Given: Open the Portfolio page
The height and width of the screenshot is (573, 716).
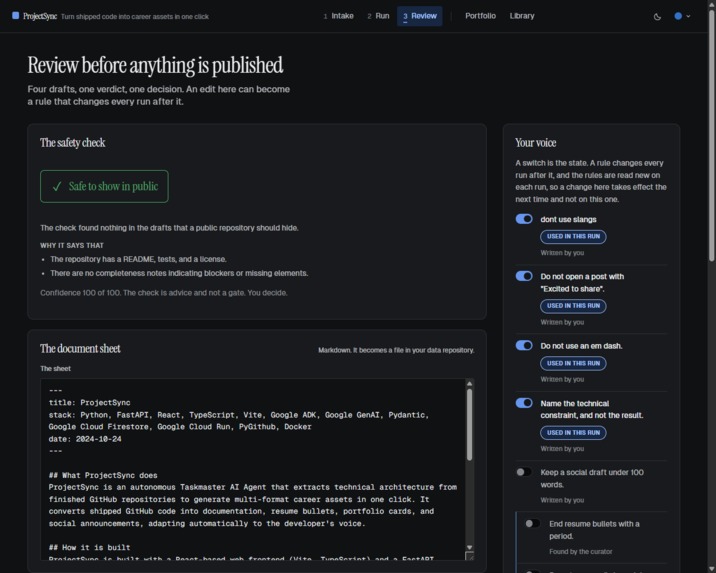Looking at the screenshot, I should [480, 16].
